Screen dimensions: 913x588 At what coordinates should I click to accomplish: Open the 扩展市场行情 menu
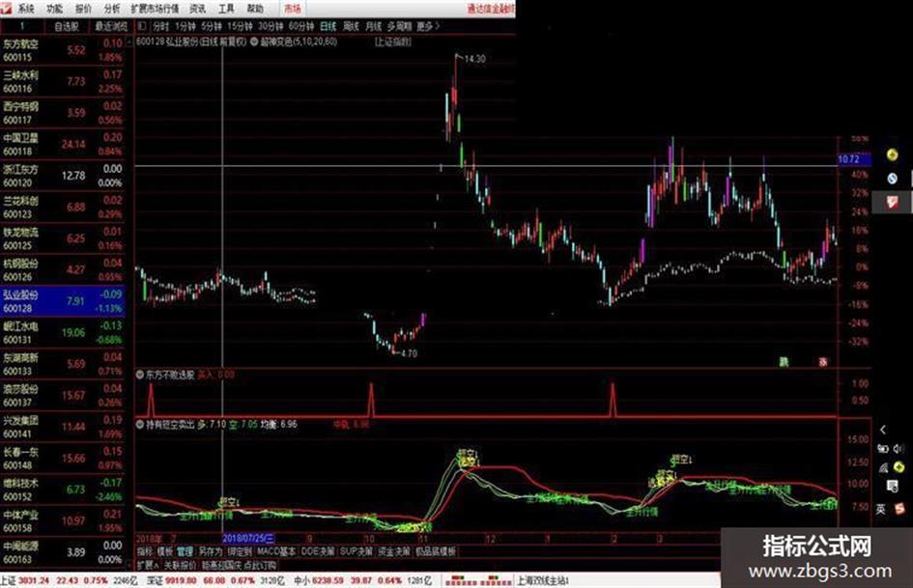click(155, 9)
